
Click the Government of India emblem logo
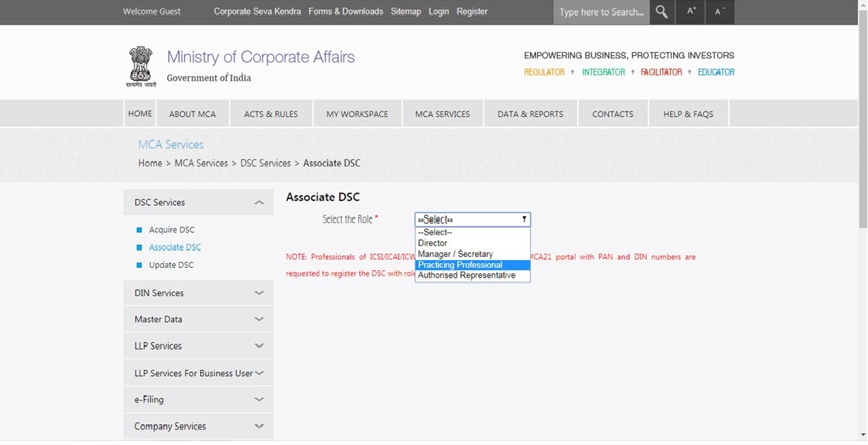pyautogui.click(x=141, y=67)
